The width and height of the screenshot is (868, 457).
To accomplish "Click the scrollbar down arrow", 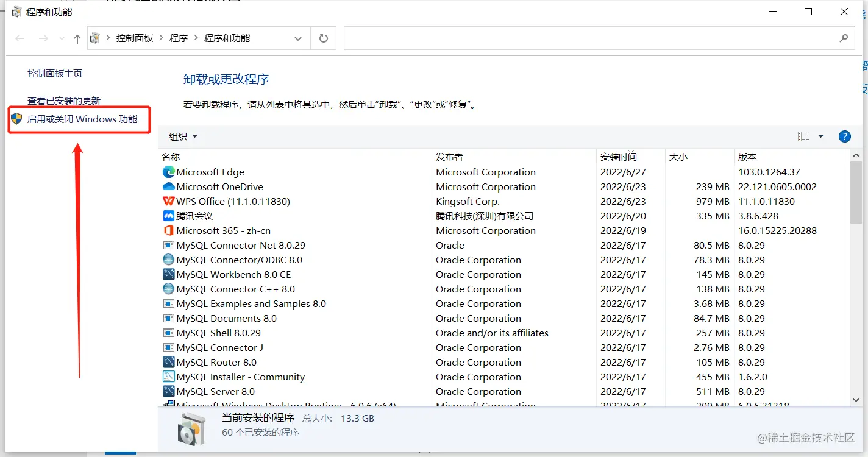I will point(856,400).
